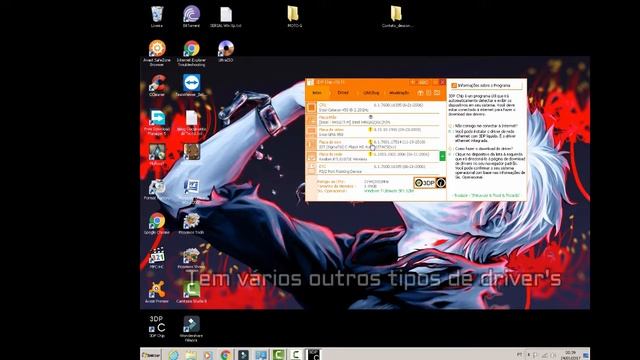Image resolution: width=640 pixels, height=360 pixels.
Task: Click the envelope icon in 3DP Chip header
Action: point(437,93)
